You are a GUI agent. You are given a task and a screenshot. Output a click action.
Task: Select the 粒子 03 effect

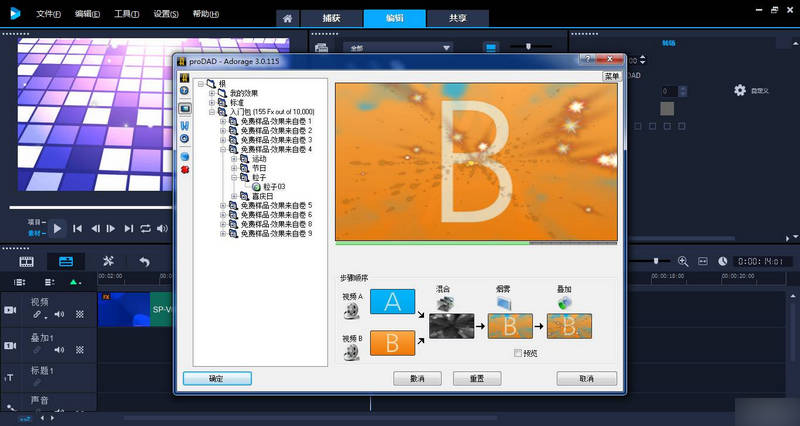coord(274,187)
